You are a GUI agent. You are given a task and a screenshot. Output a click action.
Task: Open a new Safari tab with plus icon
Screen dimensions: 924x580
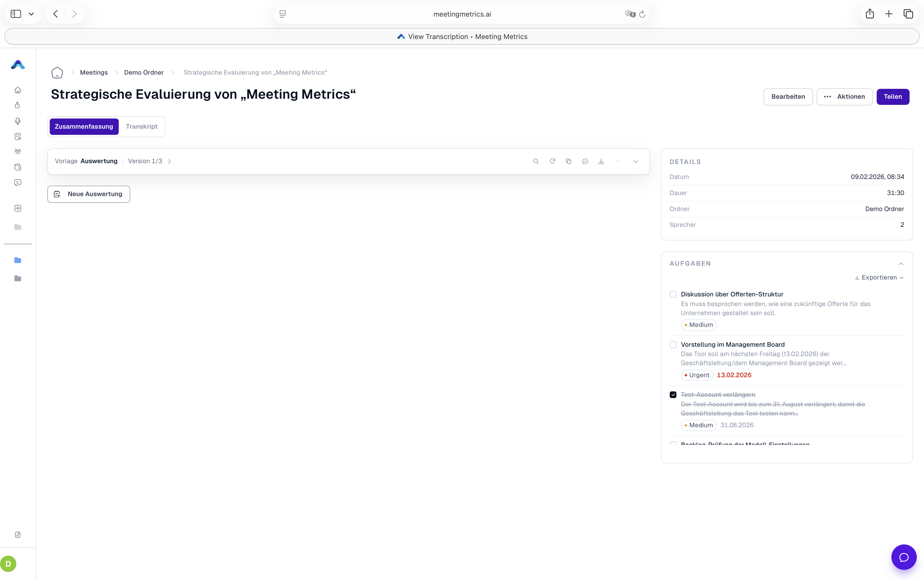(x=889, y=14)
